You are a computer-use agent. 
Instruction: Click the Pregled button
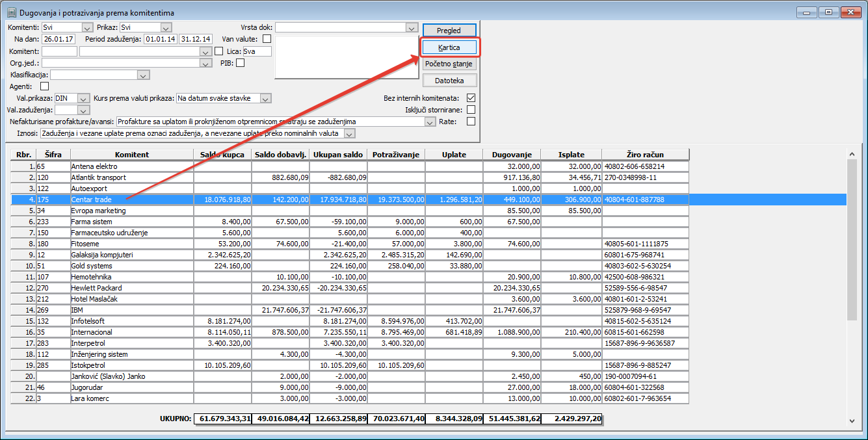click(449, 31)
